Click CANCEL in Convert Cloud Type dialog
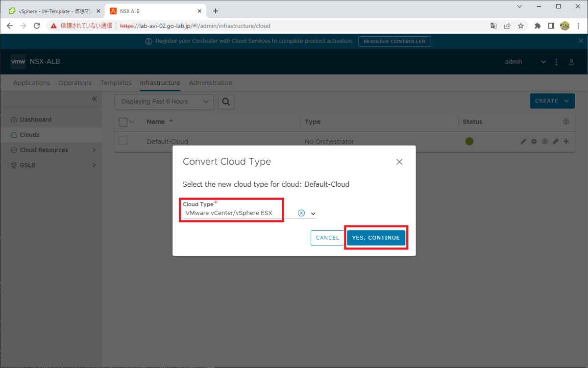The height and width of the screenshot is (368, 588). coord(327,238)
